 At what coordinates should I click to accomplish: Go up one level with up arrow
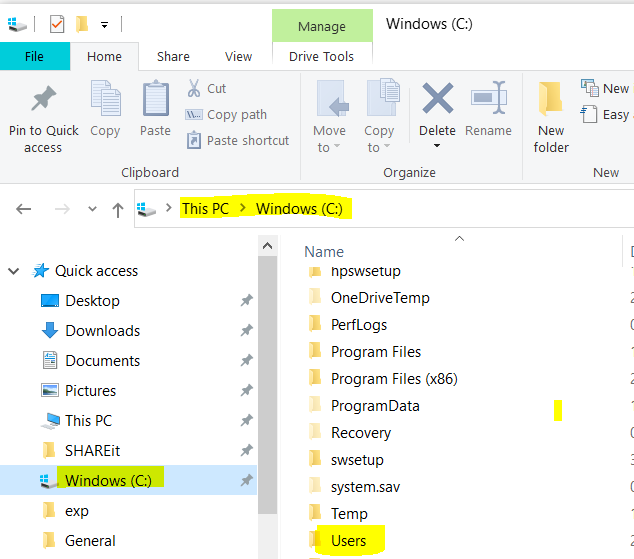tap(118, 210)
